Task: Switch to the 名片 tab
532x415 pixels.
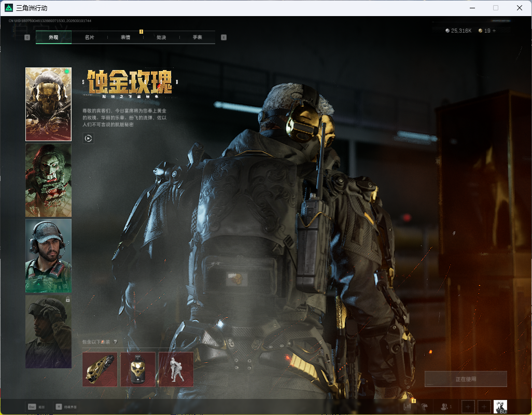Action: click(x=89, y=37)
